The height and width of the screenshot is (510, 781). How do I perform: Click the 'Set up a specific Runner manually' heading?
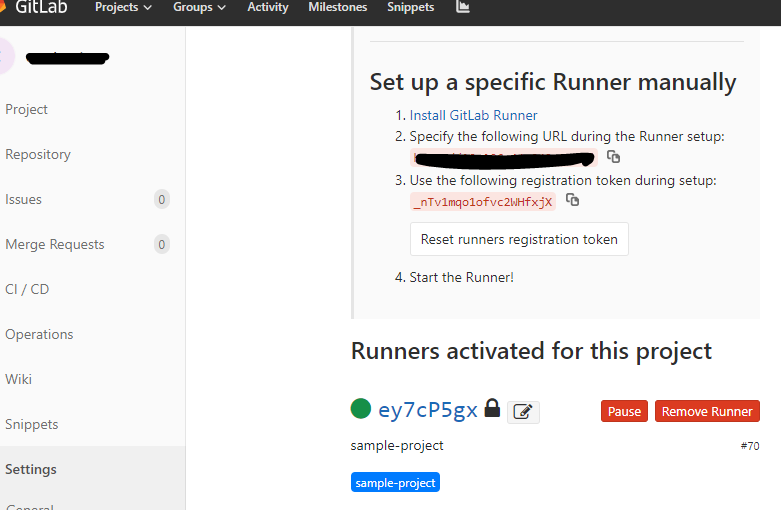coord(553,82)
